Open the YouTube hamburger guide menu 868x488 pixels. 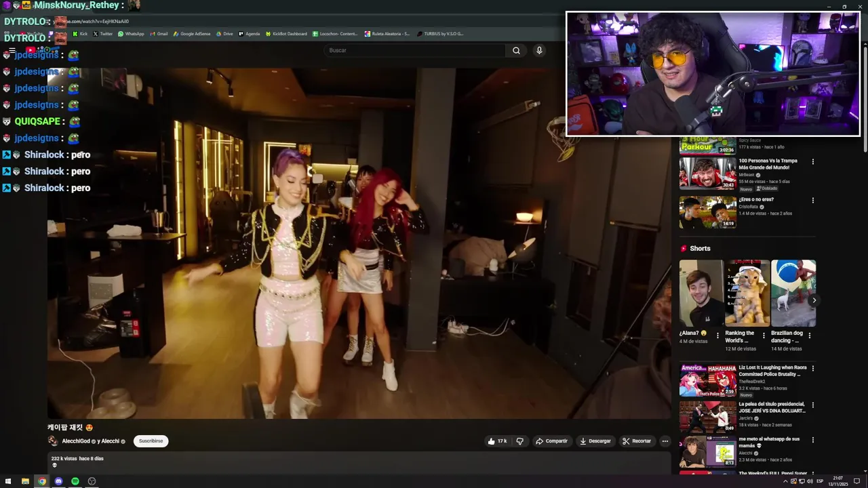tap(12, 50)
